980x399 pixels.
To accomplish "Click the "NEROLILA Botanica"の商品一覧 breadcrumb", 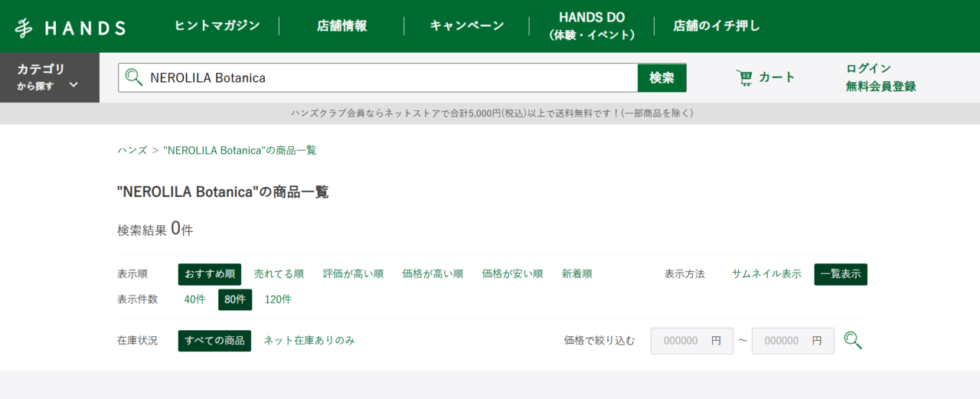I will point(240,150).
